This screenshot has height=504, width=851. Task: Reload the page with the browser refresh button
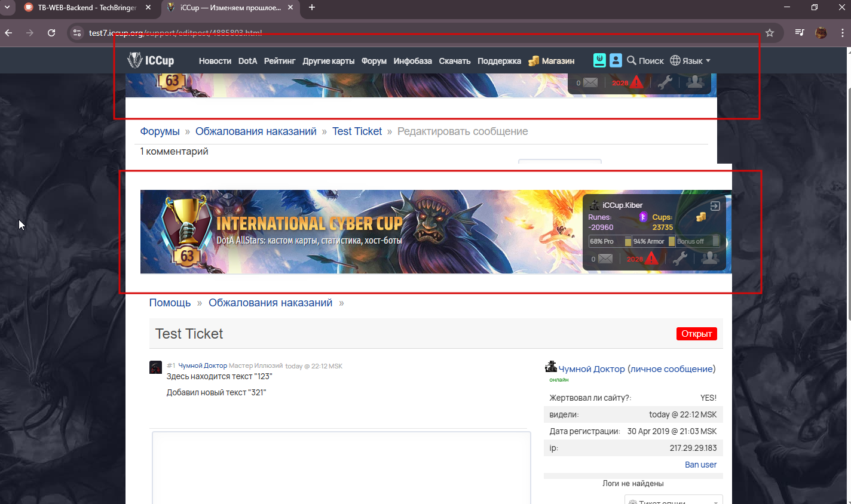click(x=51, y=33)
